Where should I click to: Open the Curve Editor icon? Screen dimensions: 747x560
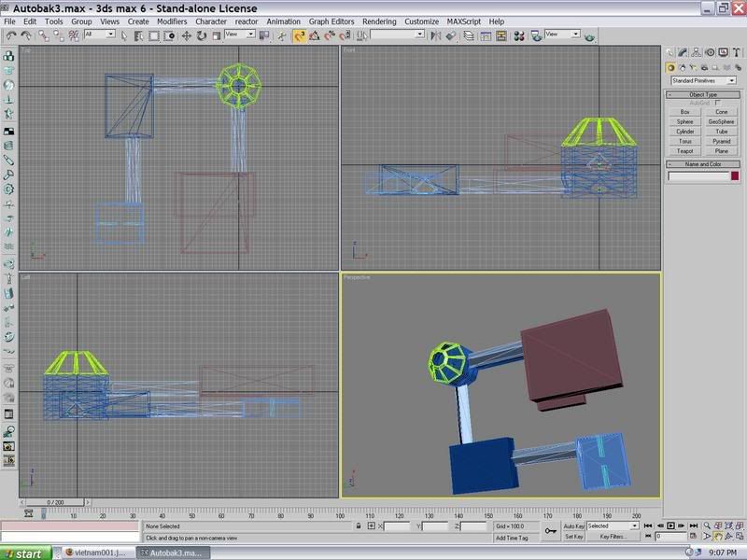point(486,35)
